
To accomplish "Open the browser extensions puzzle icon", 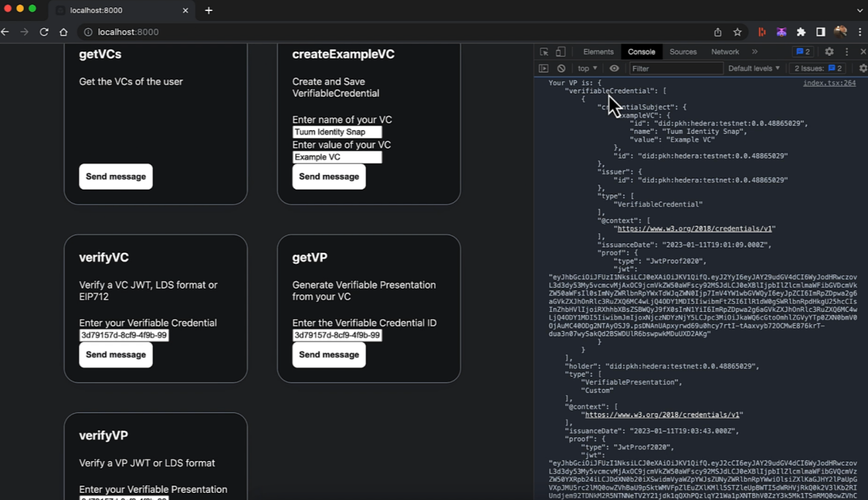I will (x=801, y=32).
